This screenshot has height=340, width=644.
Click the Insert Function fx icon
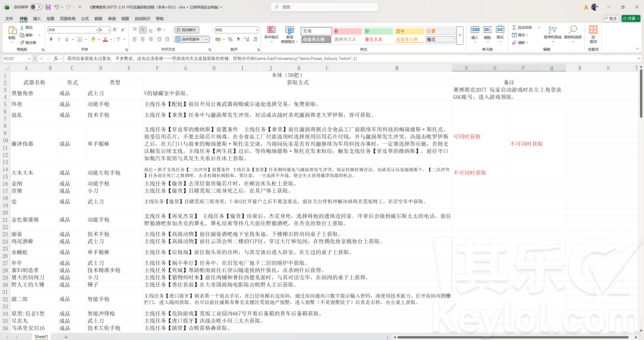pyautogui.click(x=56, y=59)
